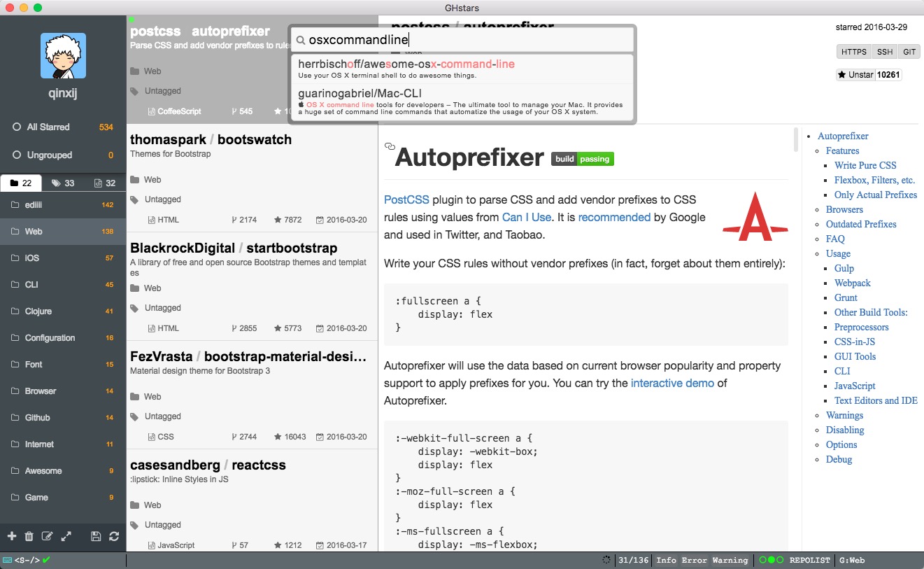Viewport: 924px width, 569px height.
Task: Click the anchor link icon beside Autoprefixer heading
Action: pyautogui.click(x=390, y=146)
